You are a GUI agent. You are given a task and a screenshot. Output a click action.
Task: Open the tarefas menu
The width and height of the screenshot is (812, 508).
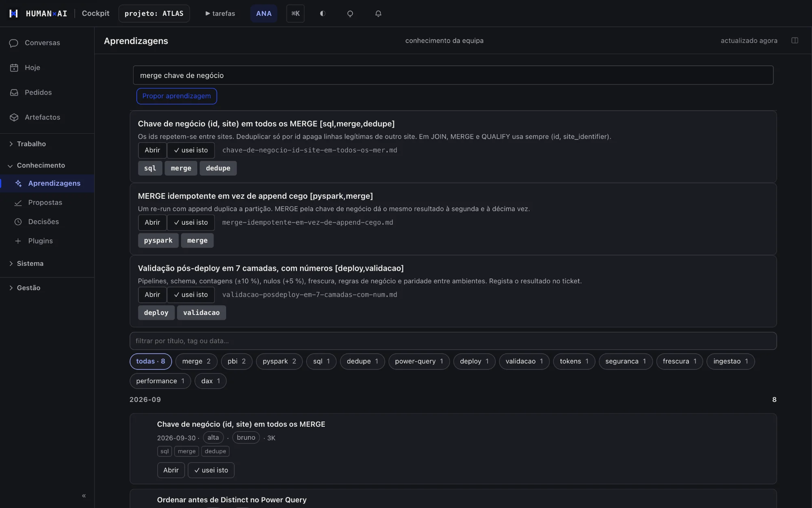tap(220, 13)
